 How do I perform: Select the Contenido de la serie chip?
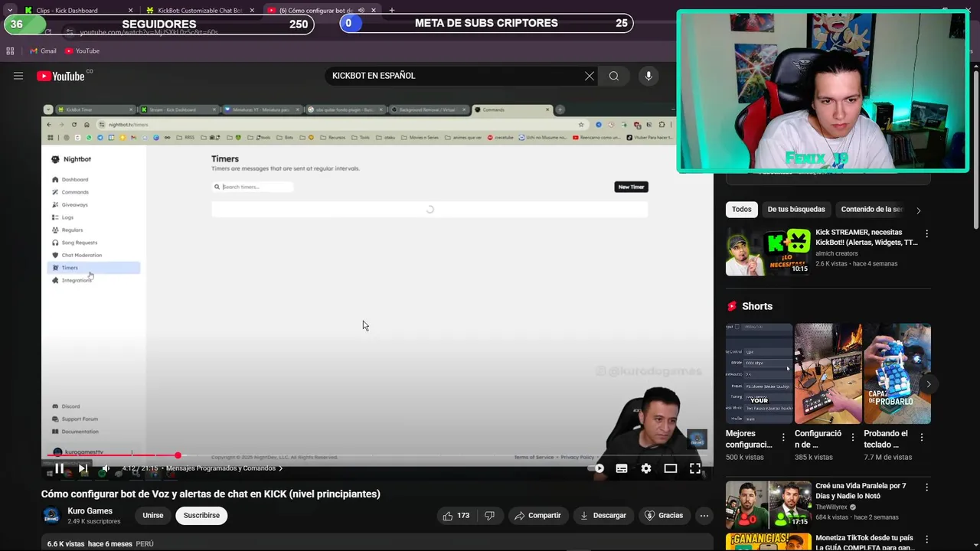871,210
